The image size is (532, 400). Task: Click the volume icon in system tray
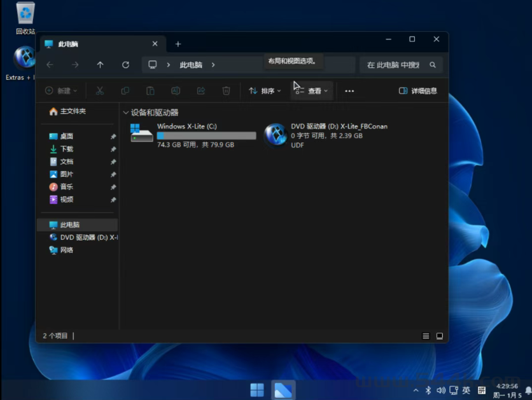tap(441, 390)
